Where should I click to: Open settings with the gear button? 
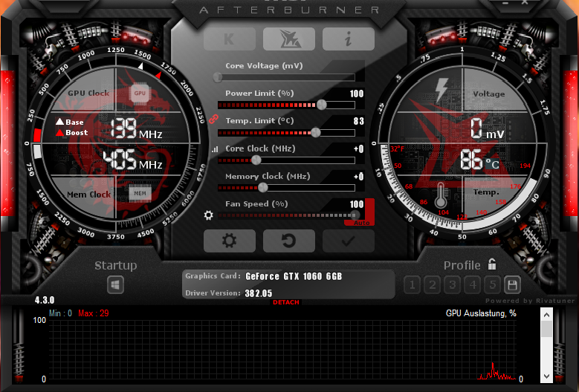(230, 241)
